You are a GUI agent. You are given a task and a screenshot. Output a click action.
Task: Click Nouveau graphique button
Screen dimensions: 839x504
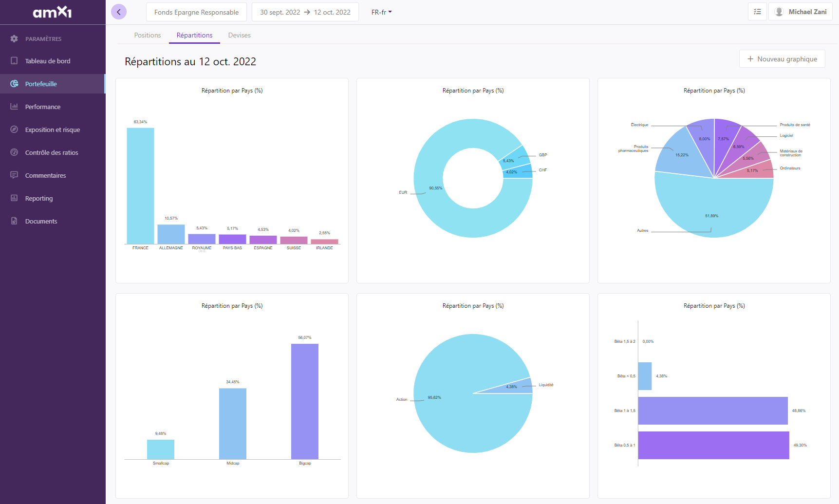[782, 59]
